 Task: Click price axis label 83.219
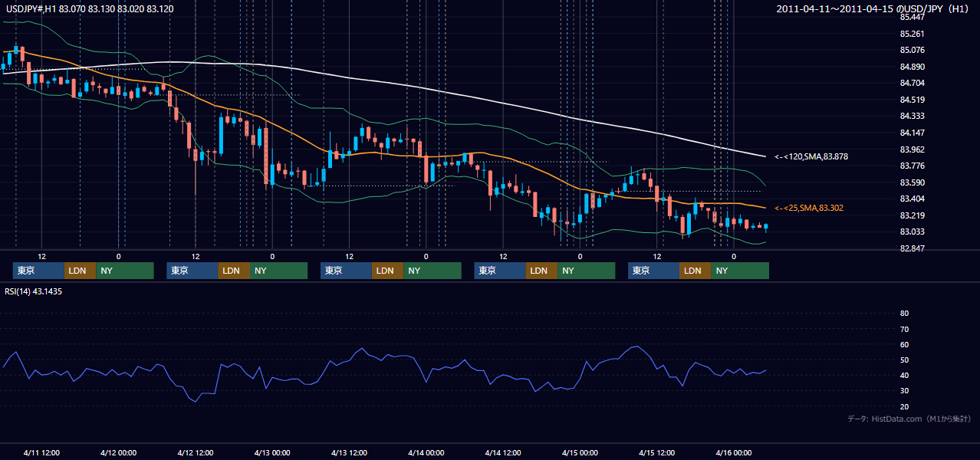pos(912,215)
